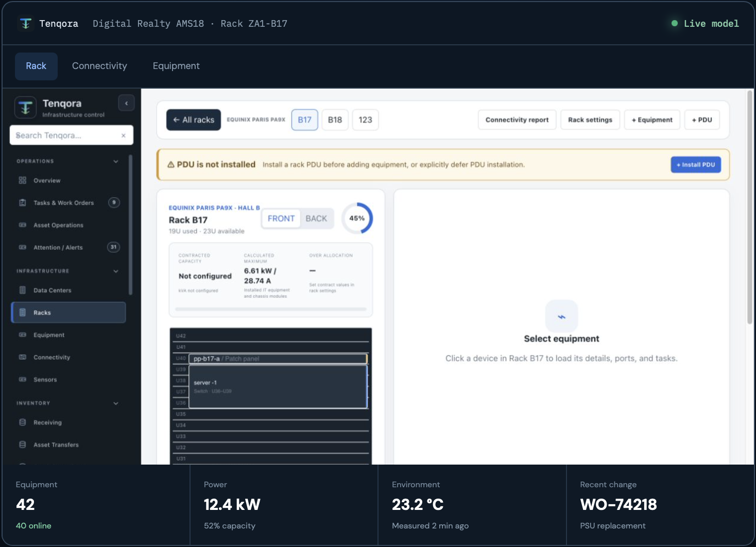Click the blue + Install PDU button
This screenshot has width=756, height=547.
pos(696,165)
